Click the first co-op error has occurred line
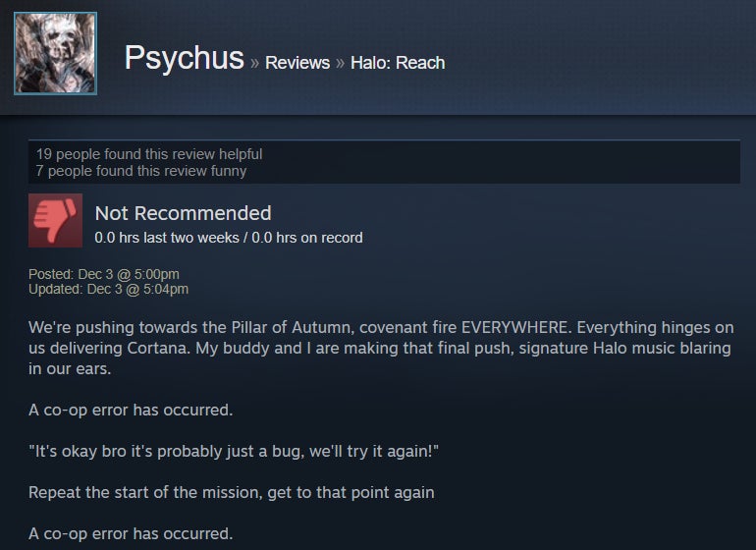Image resolution: width=756 pixels, height=550 pixels. (131, 411)
